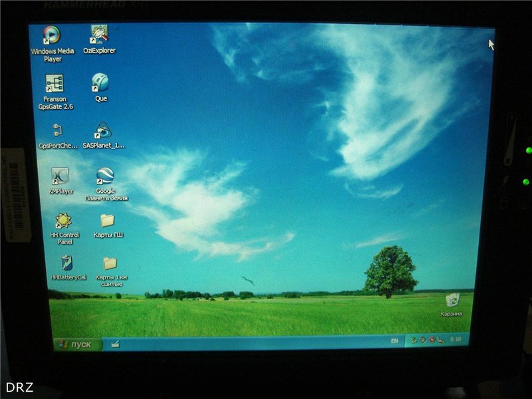Click the пуск Start button
Image resolution: width=532 pixels, height=399 pixels.
[x=77, y=344]
